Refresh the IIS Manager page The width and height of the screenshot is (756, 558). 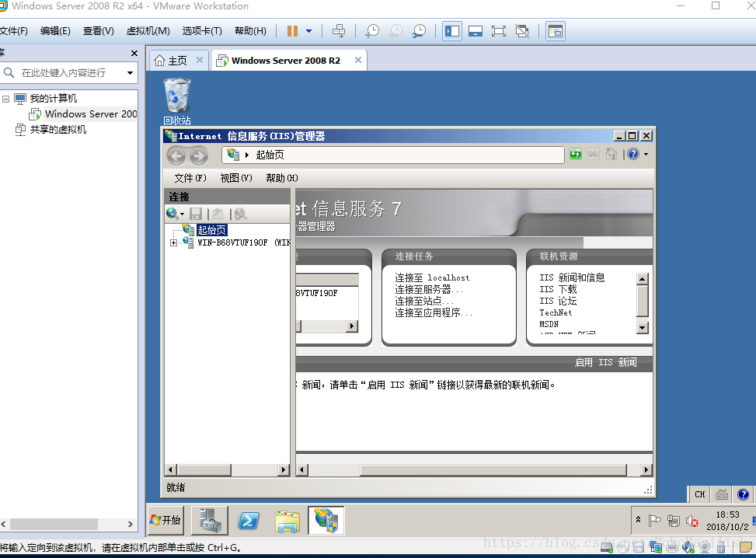click(x=576, y=155)
